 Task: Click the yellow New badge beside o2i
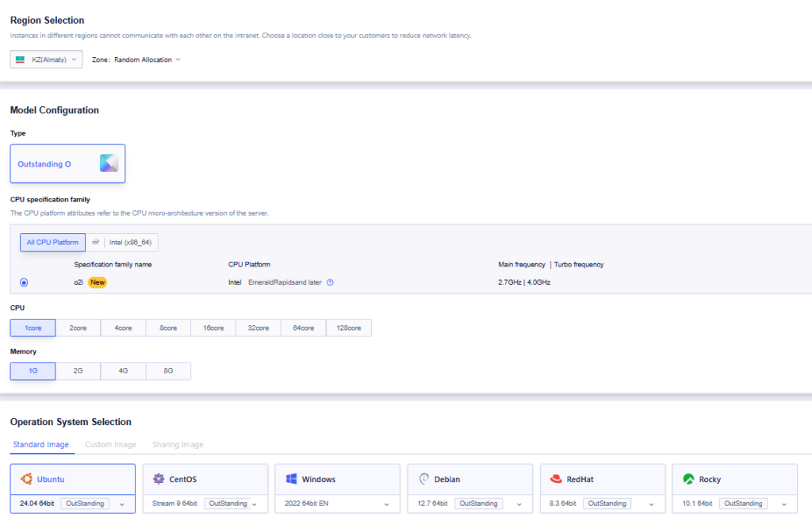[x=98, y=282]
